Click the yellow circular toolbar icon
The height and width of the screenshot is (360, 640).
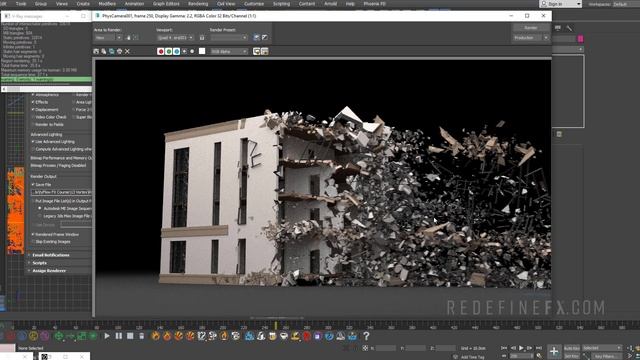[x=33, y=336]
